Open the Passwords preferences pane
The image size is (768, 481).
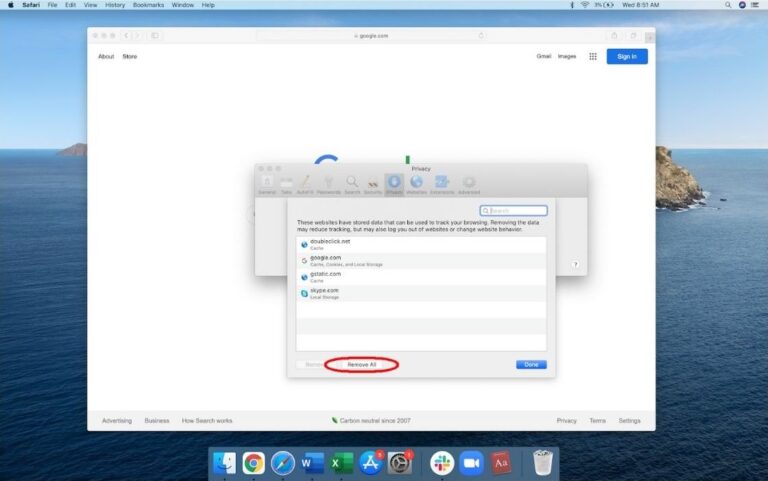point(328,185)
